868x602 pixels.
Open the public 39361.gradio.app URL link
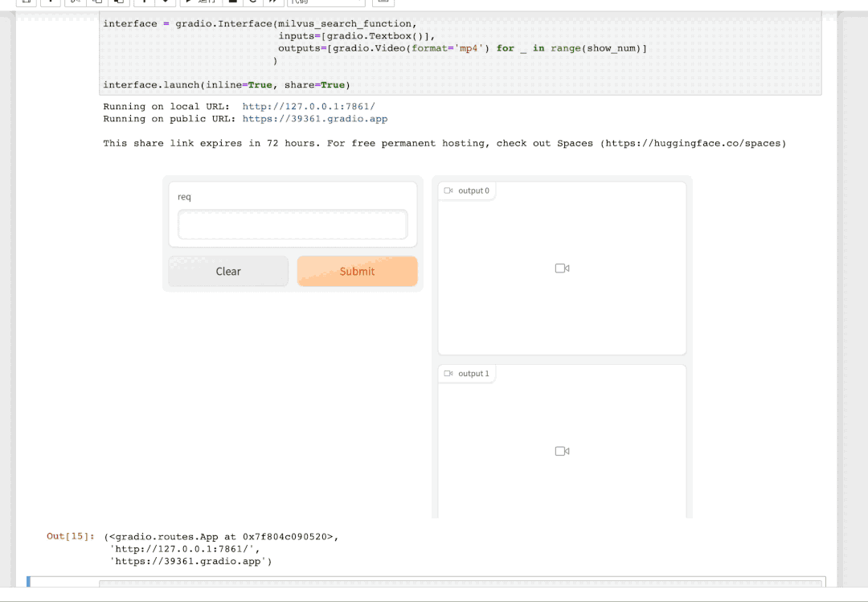315,119
